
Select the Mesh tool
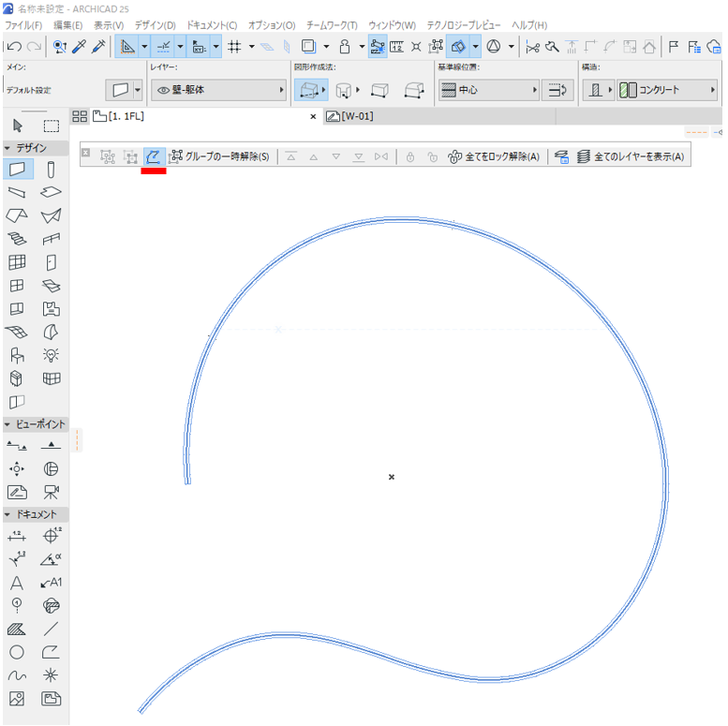17,332
